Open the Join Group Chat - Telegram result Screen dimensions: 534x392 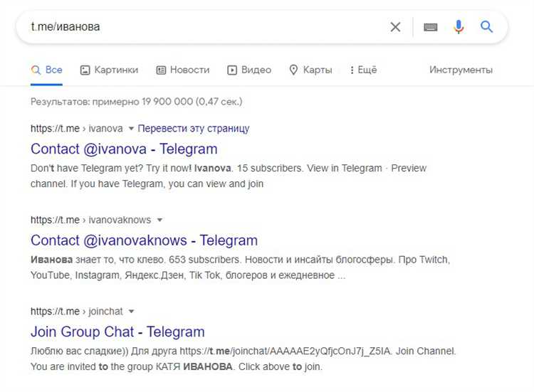pos(117,332)
